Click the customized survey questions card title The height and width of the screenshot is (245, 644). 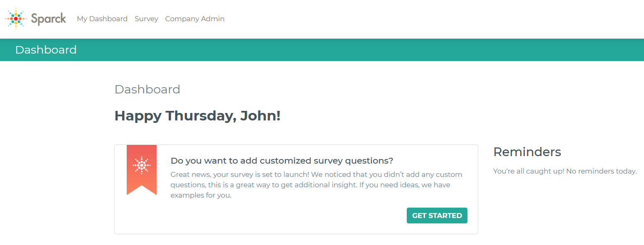coord(282,161)
